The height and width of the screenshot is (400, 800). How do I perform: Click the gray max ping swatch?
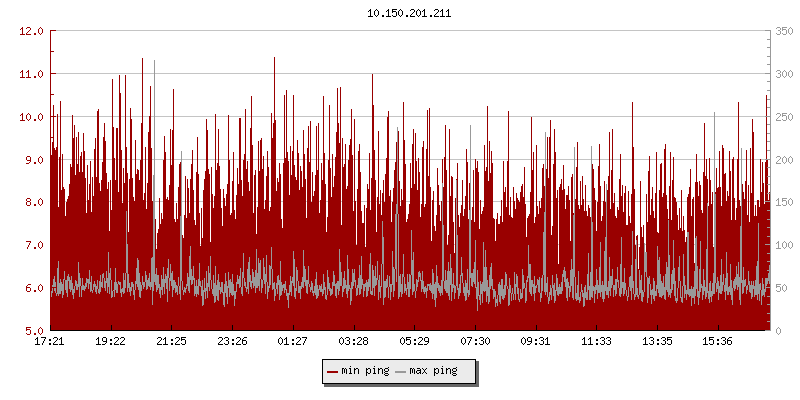click(x=401, y=372)
